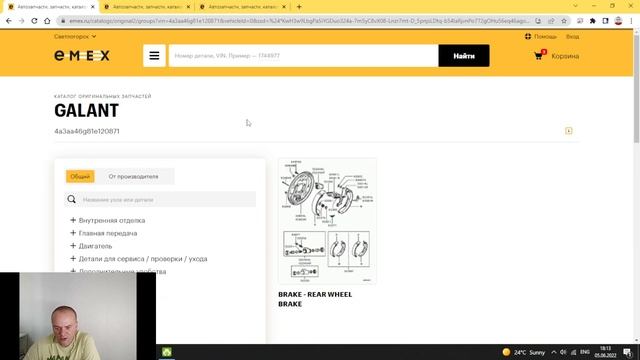Click the help lifebuoy icon
Screen dimensions: 640x360
pyautogui.click(x=528, y=36)
